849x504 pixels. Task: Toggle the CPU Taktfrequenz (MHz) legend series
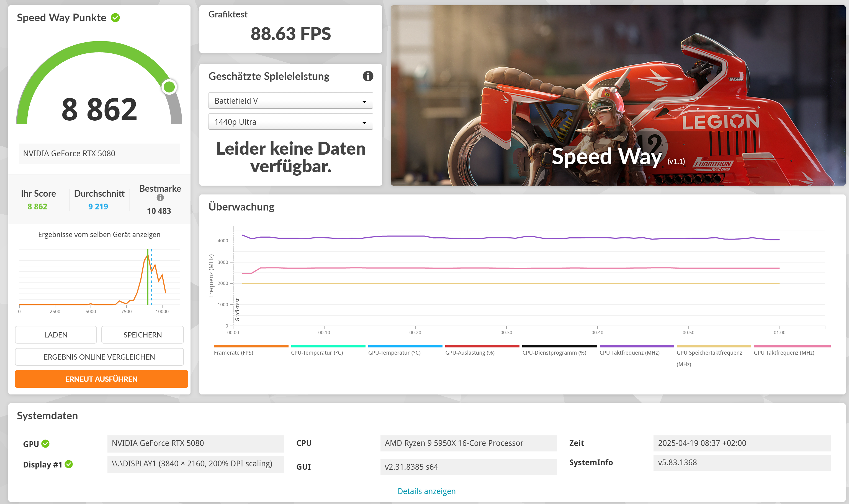click(629, 352)
